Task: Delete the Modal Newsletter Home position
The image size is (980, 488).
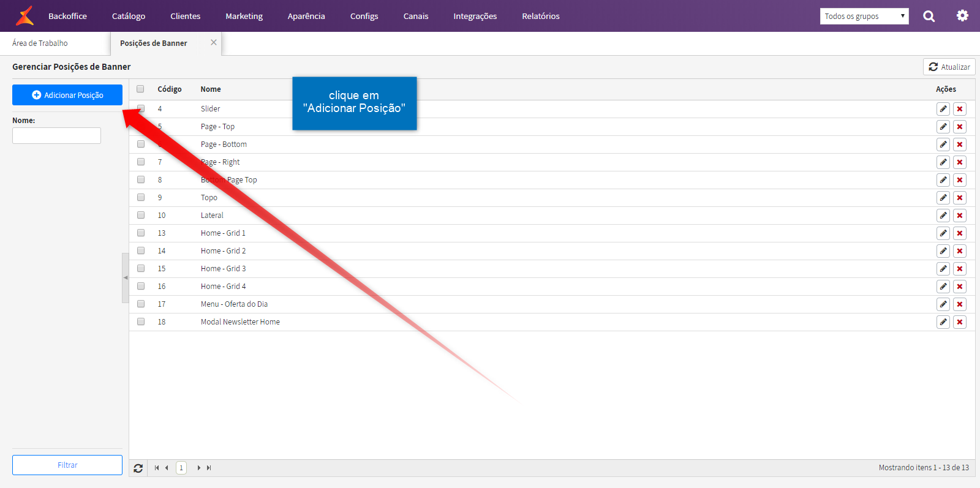Action: [x=960, y=322]
